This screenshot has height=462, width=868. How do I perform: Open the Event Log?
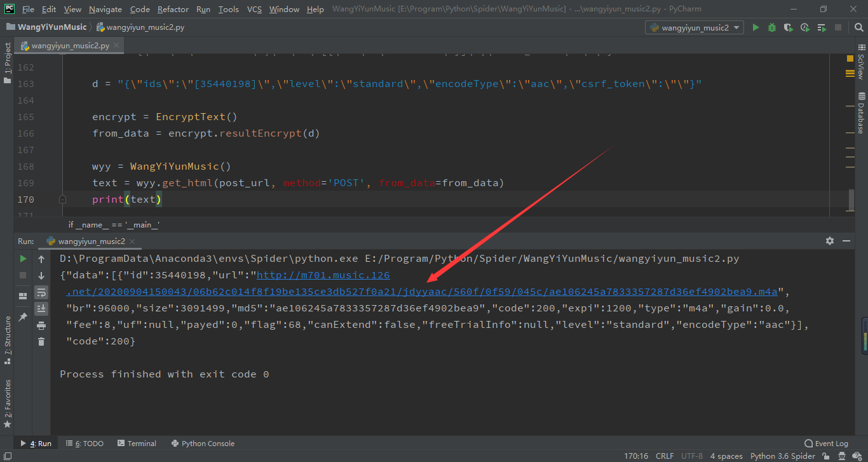(x=827, y=444)
